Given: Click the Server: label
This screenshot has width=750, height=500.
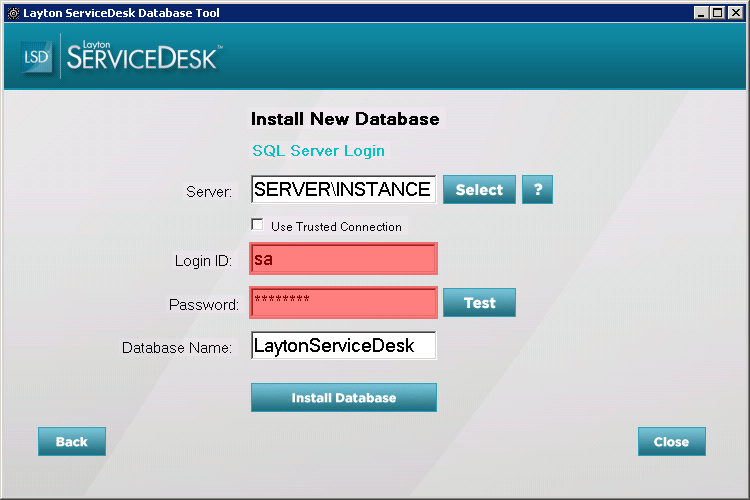Looking at the screenshot, I should 209,192.
